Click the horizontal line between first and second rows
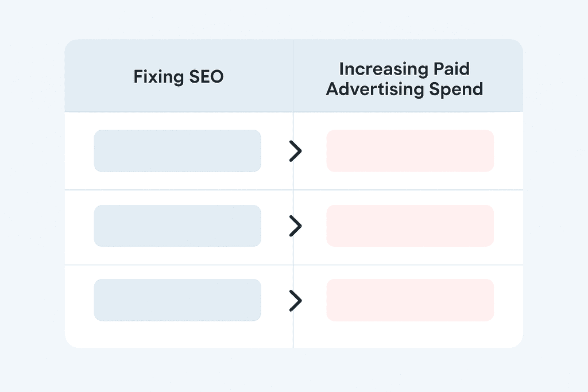 click(172, 189)
